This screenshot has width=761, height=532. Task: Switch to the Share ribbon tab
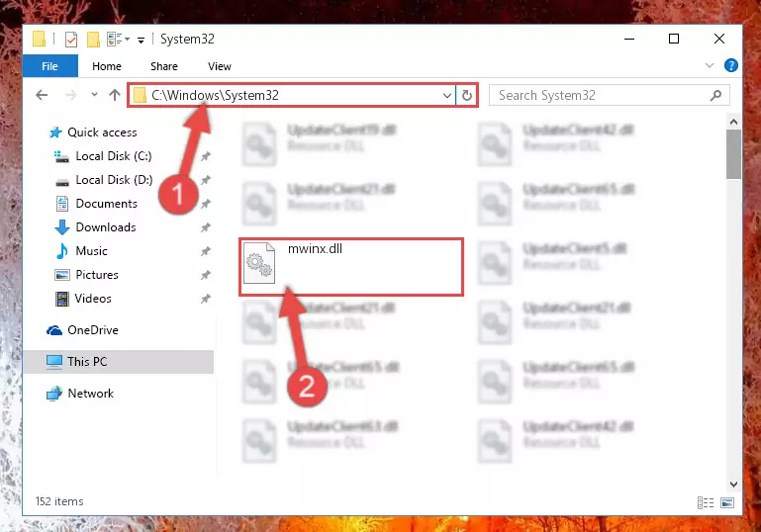tap(164, 66)
